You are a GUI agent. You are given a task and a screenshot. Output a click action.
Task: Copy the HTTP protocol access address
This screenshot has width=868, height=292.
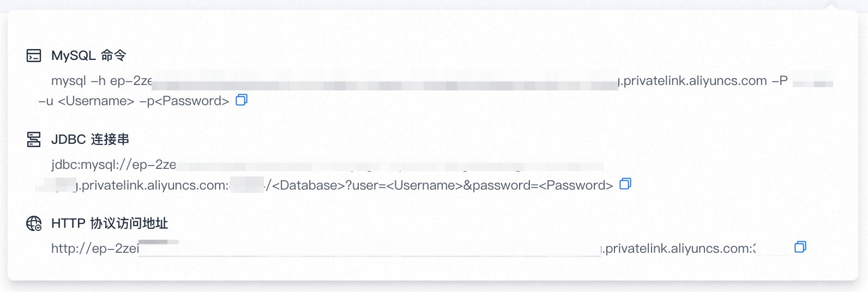[800, 247]
